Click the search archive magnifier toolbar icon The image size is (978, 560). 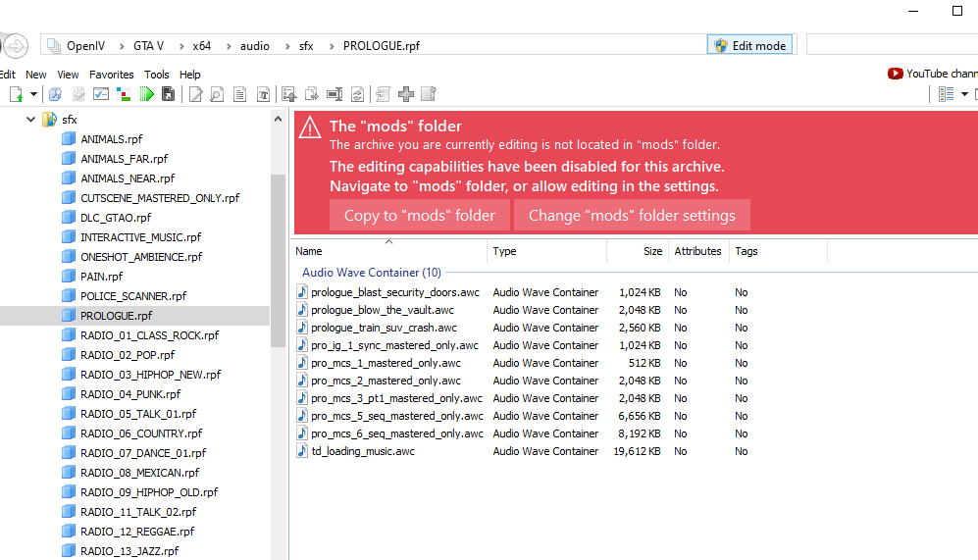[56, 94]
